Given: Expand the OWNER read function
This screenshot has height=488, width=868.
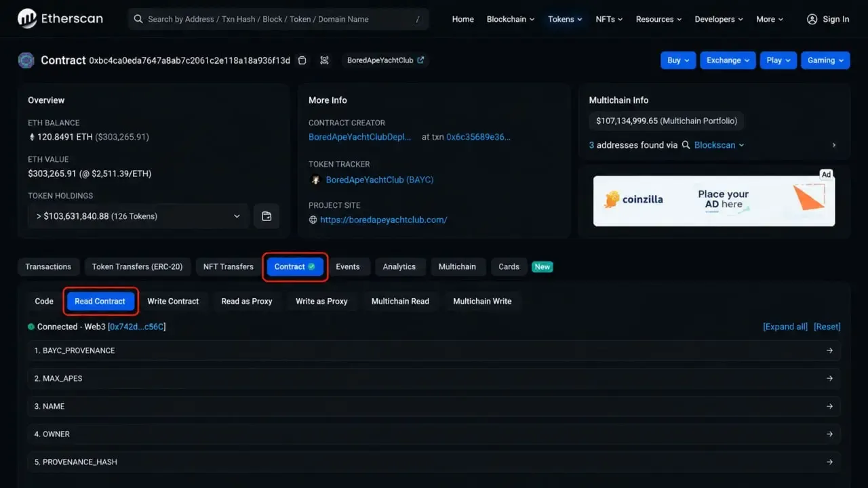Looking at the screenshot, I should click(x=434, y=434).
